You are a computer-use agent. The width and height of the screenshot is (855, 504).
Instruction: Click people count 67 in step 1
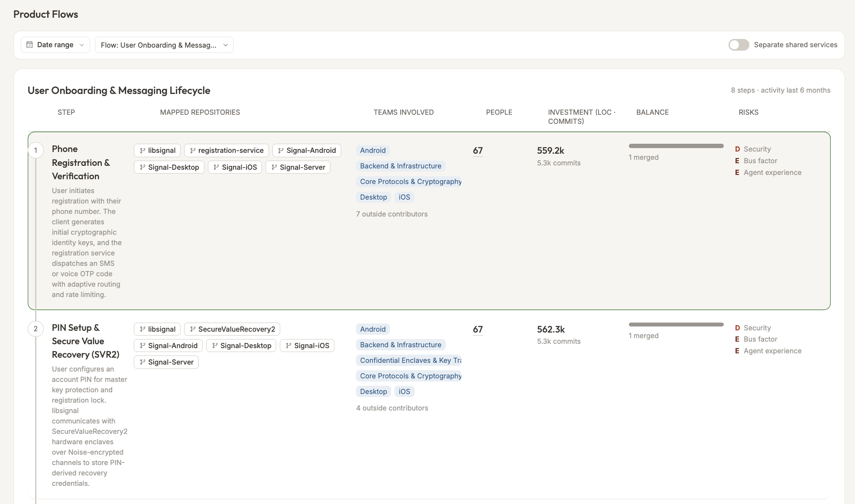(x=478, y=151)
